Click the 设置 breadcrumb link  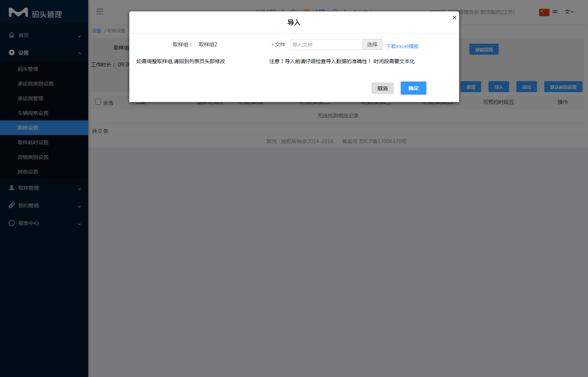96,30
